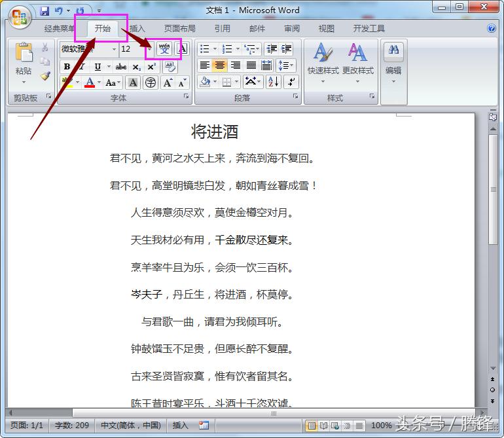Screen dimensions: 504x438
Task: Click language 中文(简体, 中国) status
Action: pyautogui.click(x=131, y=426)
